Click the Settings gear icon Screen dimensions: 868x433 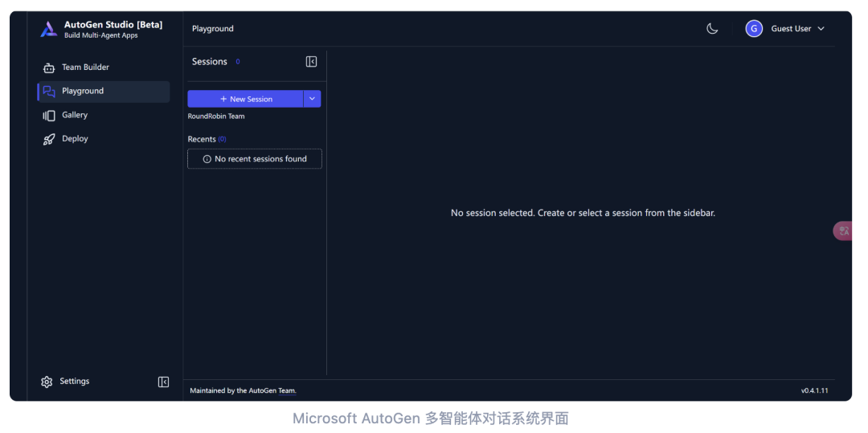coord(47,382)
